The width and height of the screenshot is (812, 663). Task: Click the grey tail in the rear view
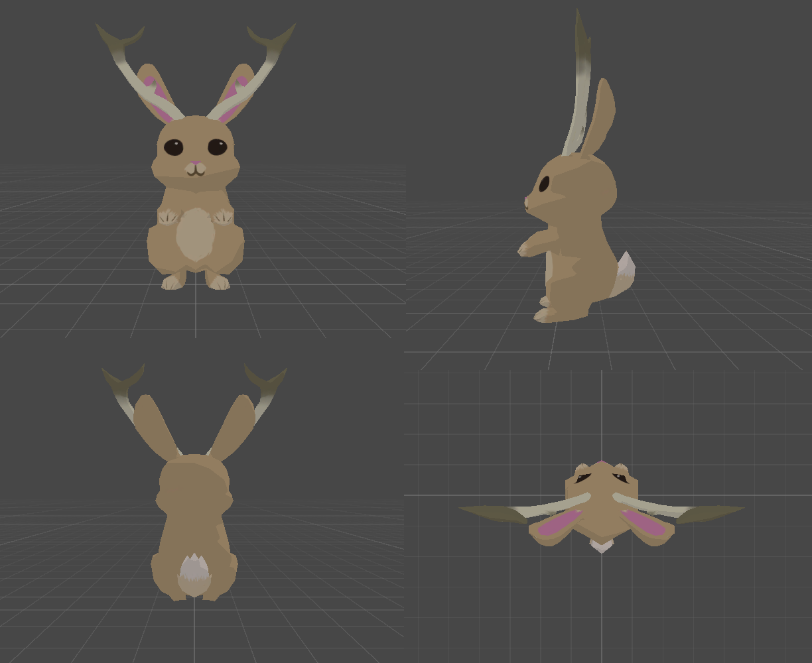pos(194,575)
